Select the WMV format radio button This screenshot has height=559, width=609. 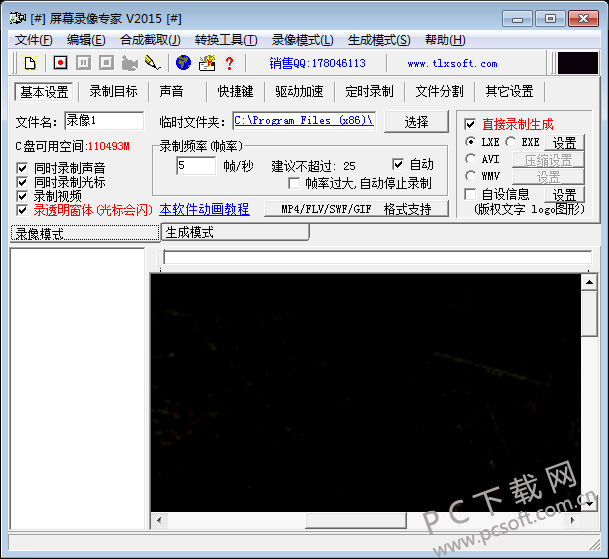[x=470, y=176]
